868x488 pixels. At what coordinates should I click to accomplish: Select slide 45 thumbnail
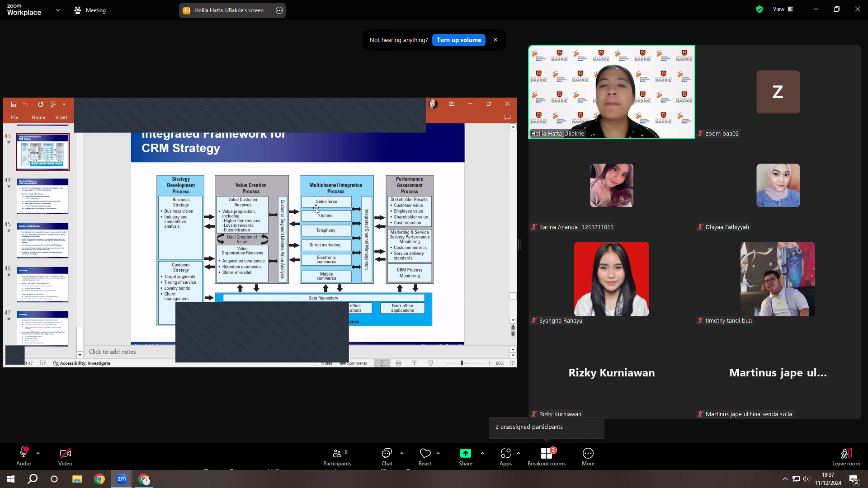pyautogui.click(x=43, y=240)
